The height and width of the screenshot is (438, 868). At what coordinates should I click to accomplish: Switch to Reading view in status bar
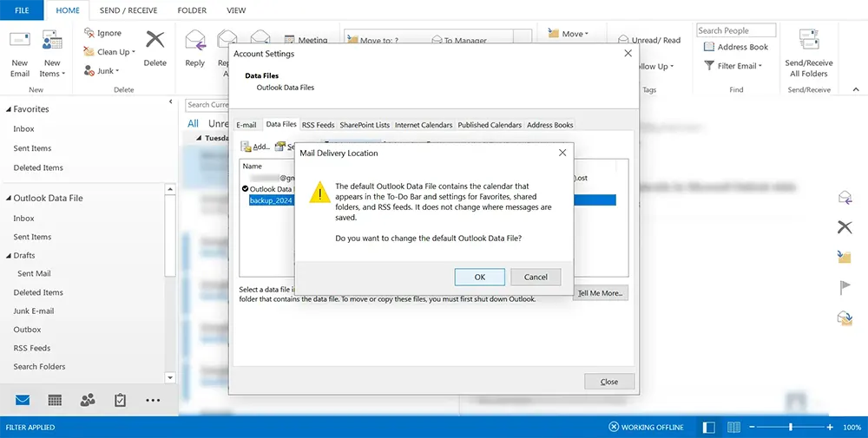pyautogui.click(x=733, y=427)
